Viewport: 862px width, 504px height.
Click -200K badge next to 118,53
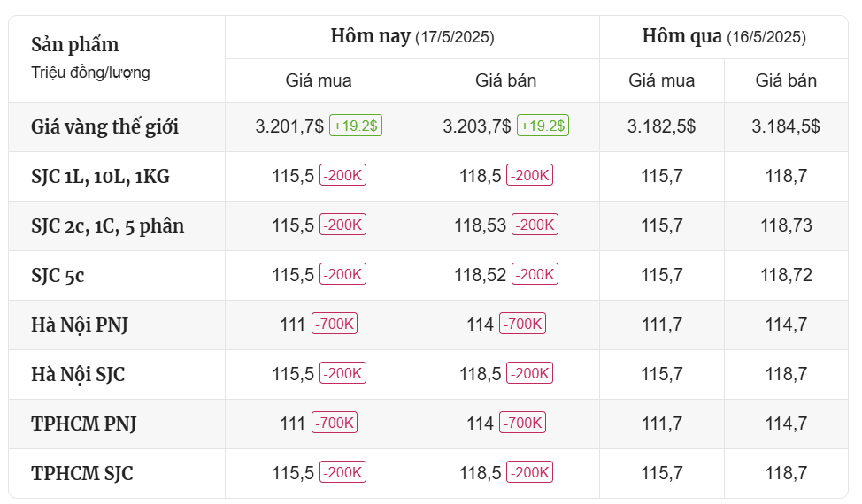(535, 225)
